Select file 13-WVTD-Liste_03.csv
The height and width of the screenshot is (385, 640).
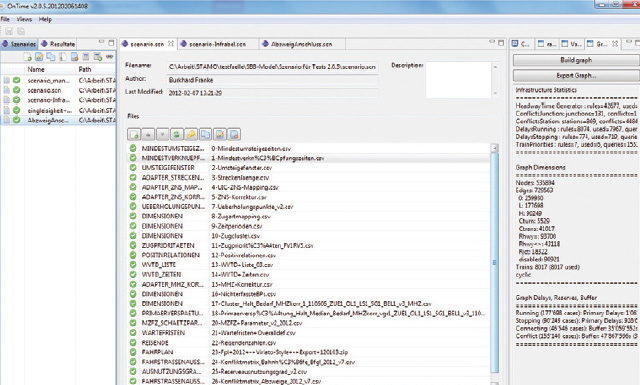[x=309, y=265]
